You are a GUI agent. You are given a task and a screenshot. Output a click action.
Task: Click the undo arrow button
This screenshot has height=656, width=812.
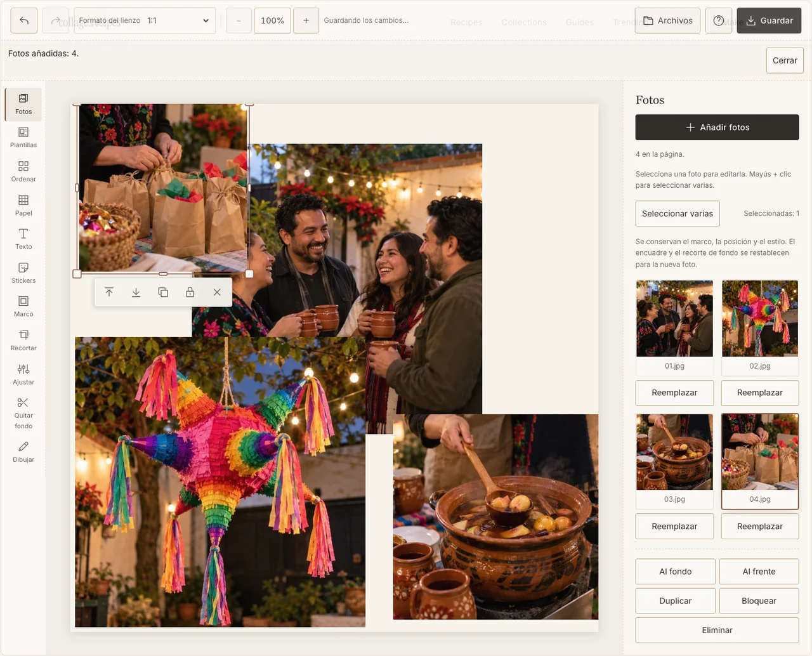click(24, 20)
